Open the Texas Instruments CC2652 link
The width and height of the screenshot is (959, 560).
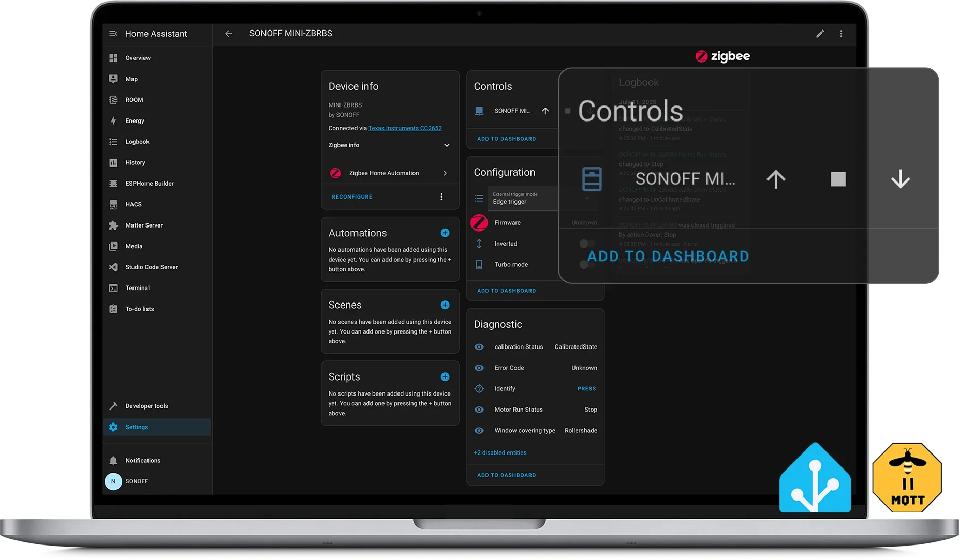click(405, 128)
